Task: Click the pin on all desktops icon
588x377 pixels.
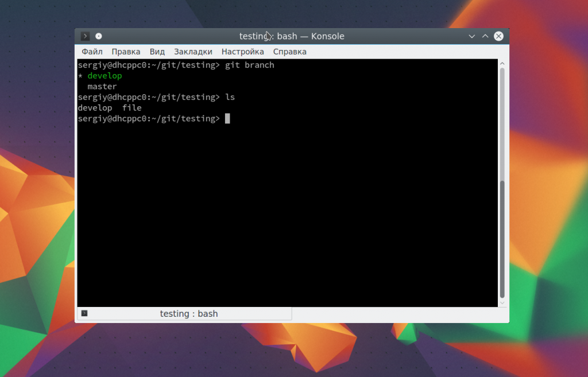Action: point(99,36)
